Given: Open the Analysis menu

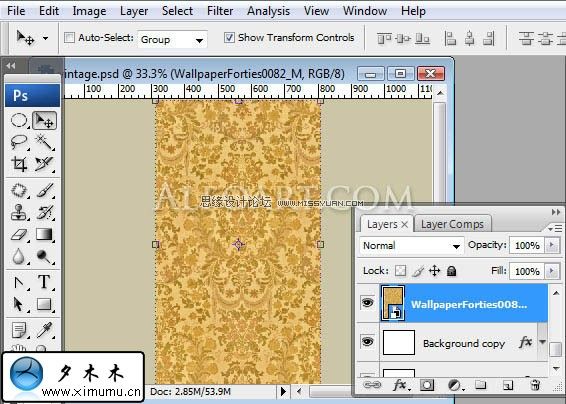Looking at the screenshot, I should point(268,11).
